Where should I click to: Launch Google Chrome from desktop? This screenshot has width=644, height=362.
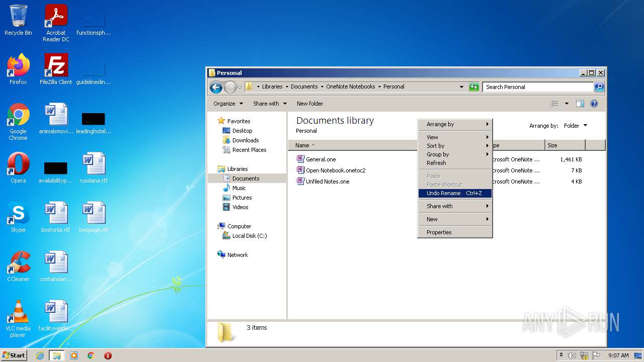pos(18,121)
